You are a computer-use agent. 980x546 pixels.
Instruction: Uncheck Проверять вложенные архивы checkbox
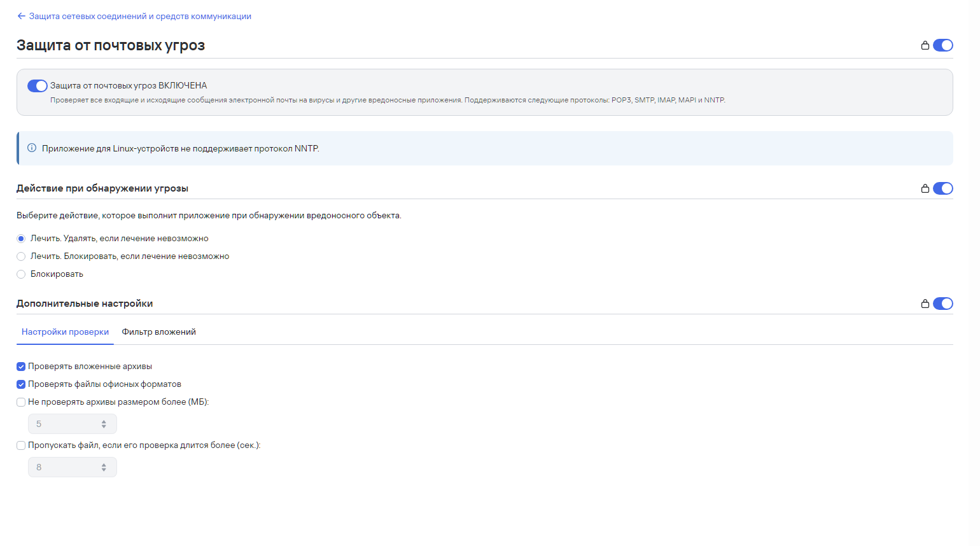(x=21, y=367)
